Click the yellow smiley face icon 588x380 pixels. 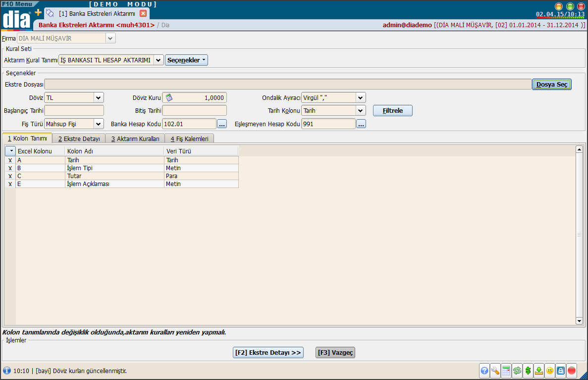click(550, 371)
